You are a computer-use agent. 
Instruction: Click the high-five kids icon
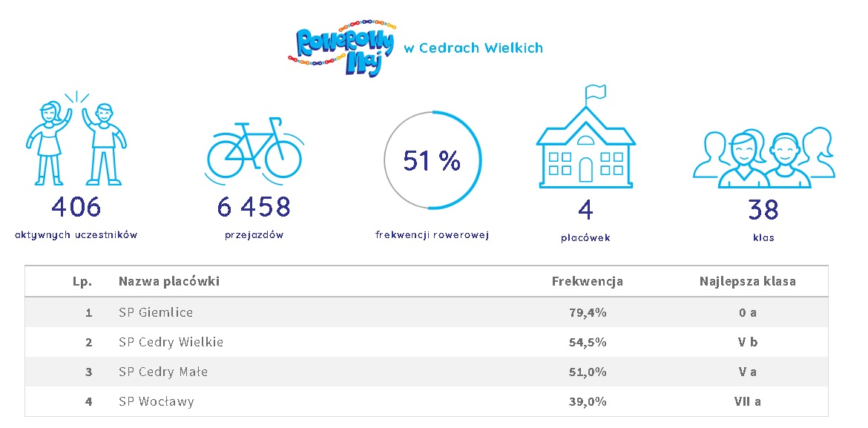(76, 141)
